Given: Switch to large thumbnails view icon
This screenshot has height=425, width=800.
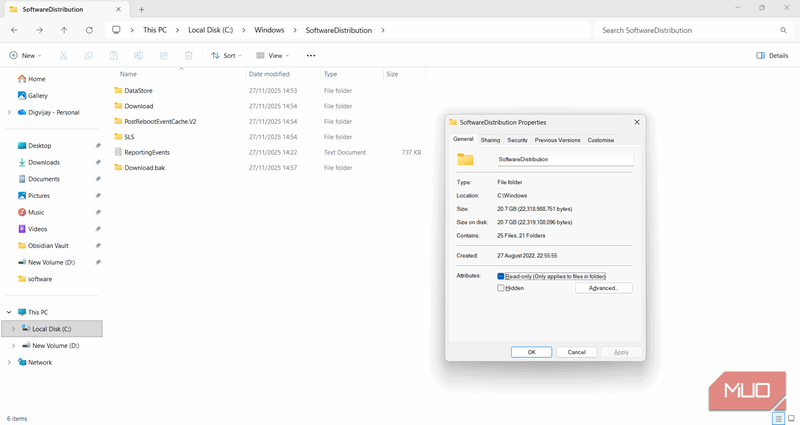Looking at the screenshot, I should click(x=791, y=418).
